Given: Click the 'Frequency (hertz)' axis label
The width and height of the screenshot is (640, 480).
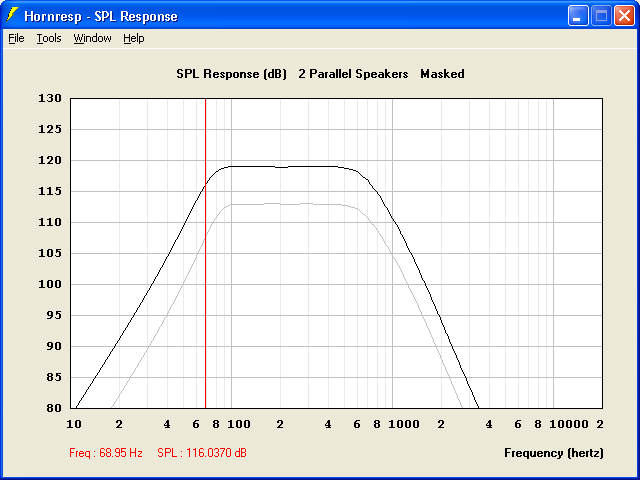Looking at the screenshot, I should click(554, 453).
